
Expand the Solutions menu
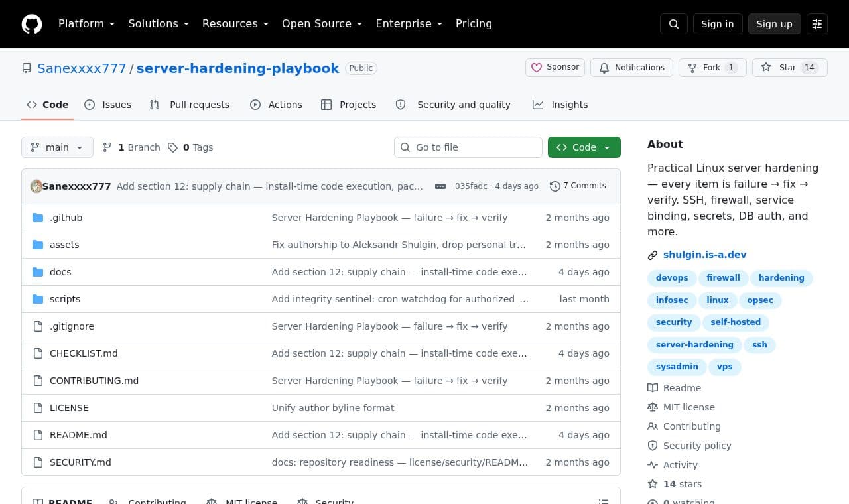159,24
